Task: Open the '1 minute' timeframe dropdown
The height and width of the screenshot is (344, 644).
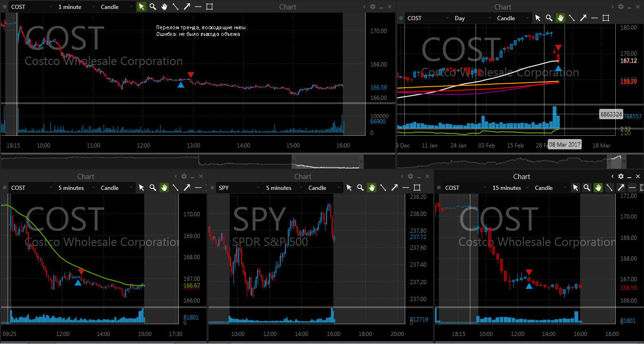Action: click(x=77, y=7)
